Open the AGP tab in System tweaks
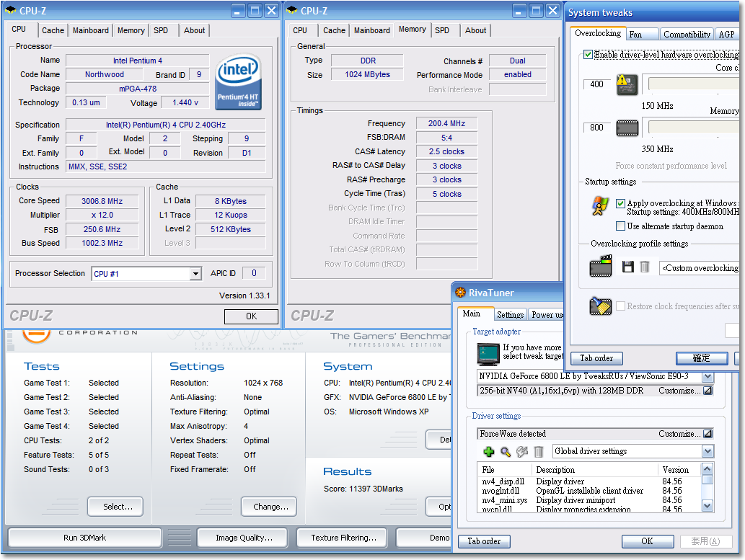The image size is (745, 560). [727, 34]
